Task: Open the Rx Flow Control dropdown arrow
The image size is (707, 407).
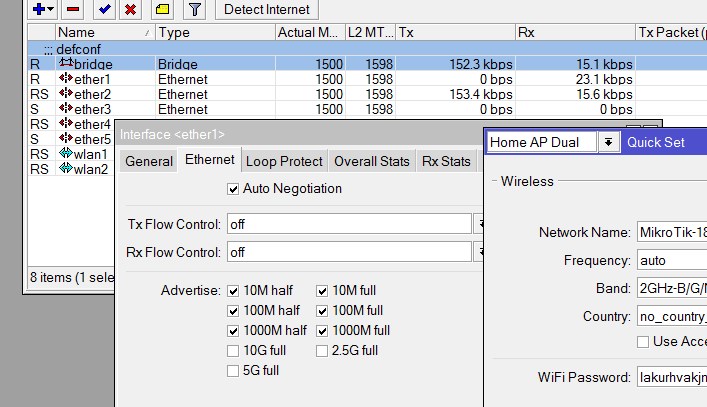Action: pos(478,252)
